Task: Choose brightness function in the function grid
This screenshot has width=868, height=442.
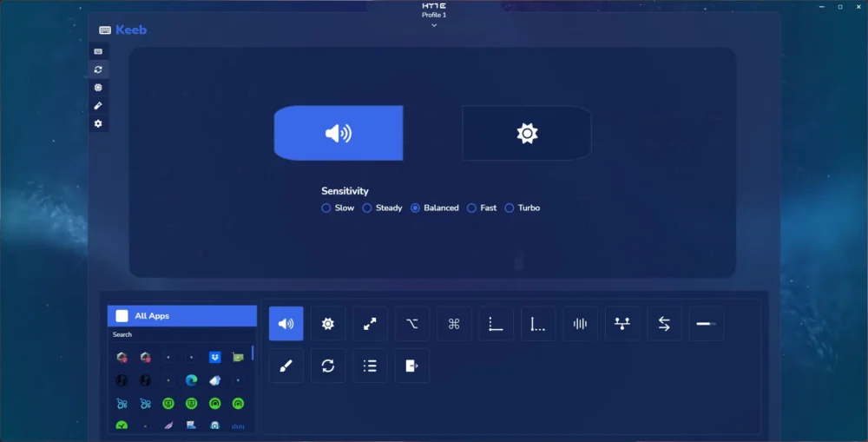Action: pos(328,324)
